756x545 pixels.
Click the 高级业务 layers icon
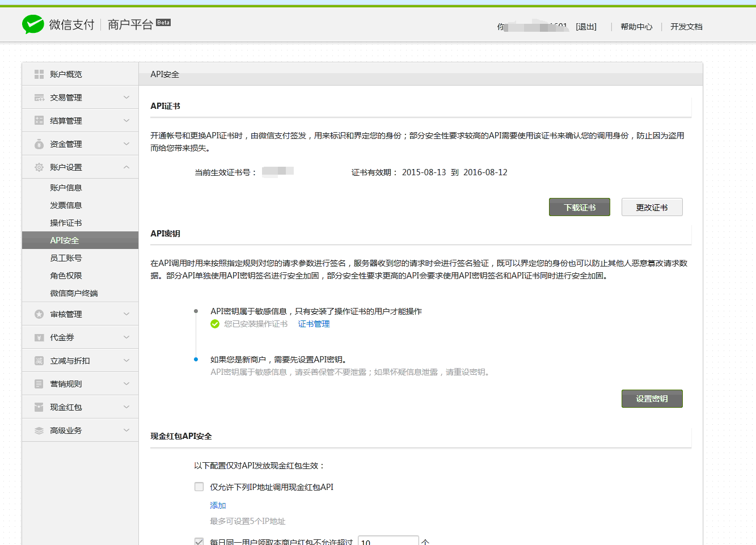tap(39, 430)
